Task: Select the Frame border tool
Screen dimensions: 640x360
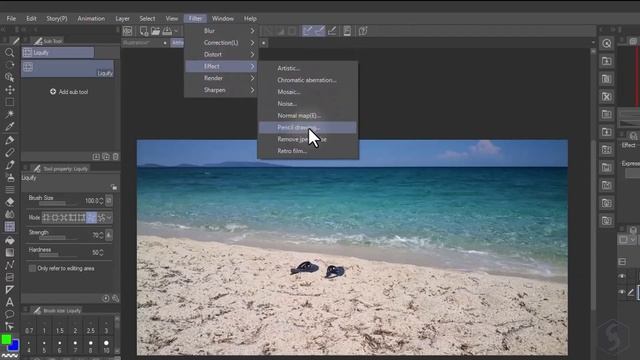Action: (9, 278)
